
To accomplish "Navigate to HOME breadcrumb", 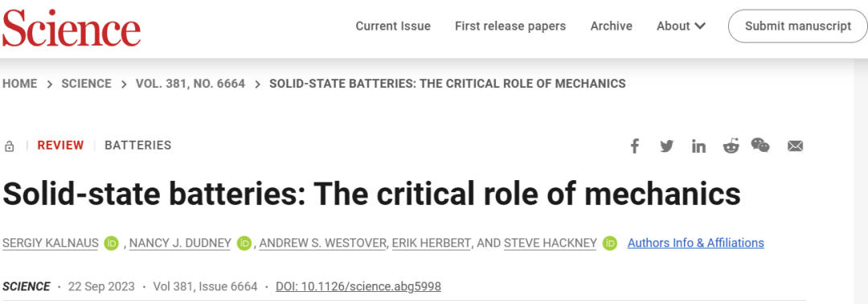I will tap(20, 84).
